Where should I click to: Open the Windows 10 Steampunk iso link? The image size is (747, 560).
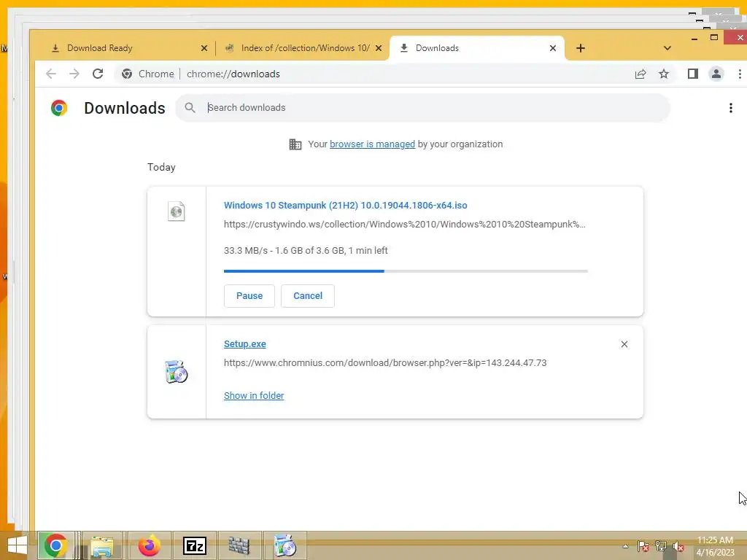coord(345,205)
